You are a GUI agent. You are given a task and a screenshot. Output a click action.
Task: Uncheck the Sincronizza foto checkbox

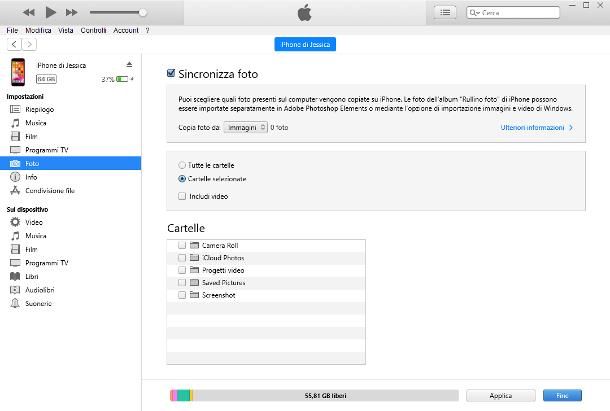[171, 73]
